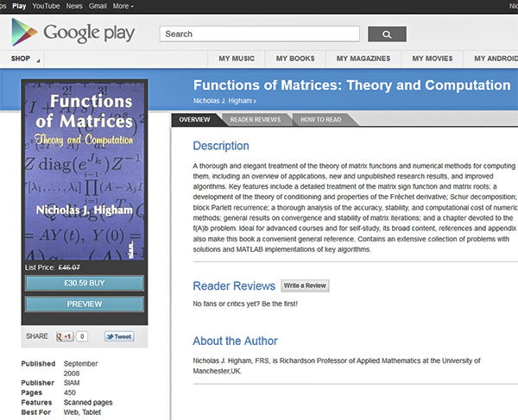The image size is (518, 420).
Task: Go to My Books
Action: click(x=295, y=59)
